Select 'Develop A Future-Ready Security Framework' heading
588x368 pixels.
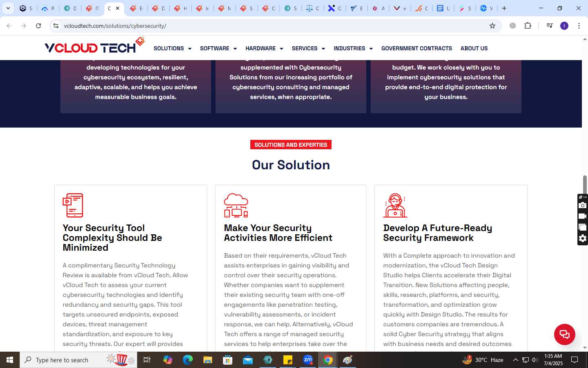point(437,233)
